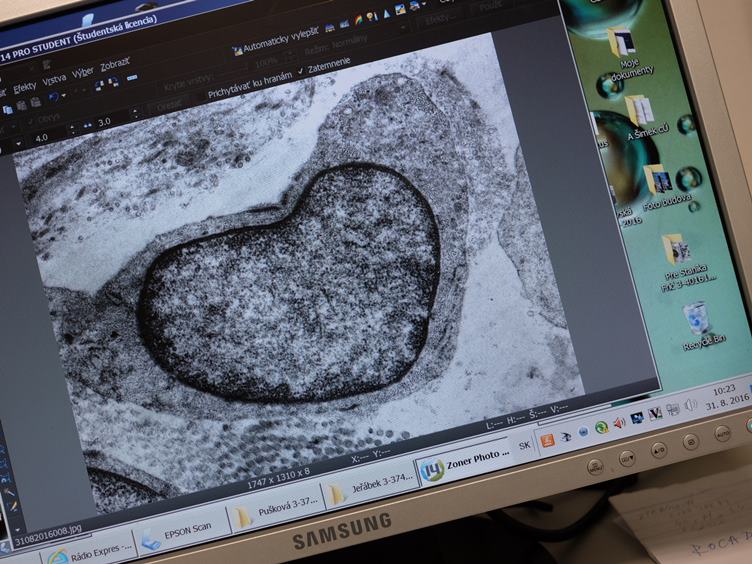752x564 pixels.
Task: Click the blue bar icon after the rotate icons
Action: (x=132, y=77)
